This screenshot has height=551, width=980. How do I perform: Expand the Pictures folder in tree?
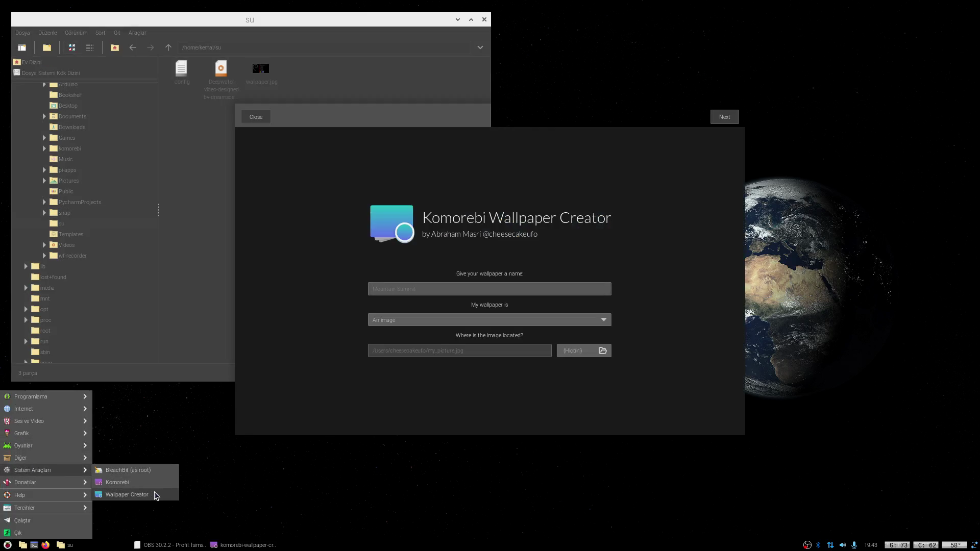pyautogui.click(x=44, y=181)
